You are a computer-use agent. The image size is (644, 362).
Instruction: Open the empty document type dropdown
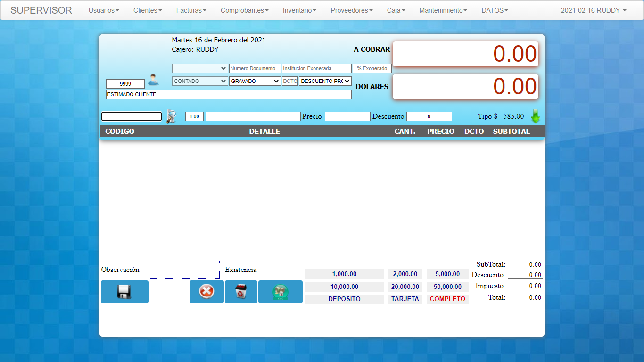click(200, 68)
